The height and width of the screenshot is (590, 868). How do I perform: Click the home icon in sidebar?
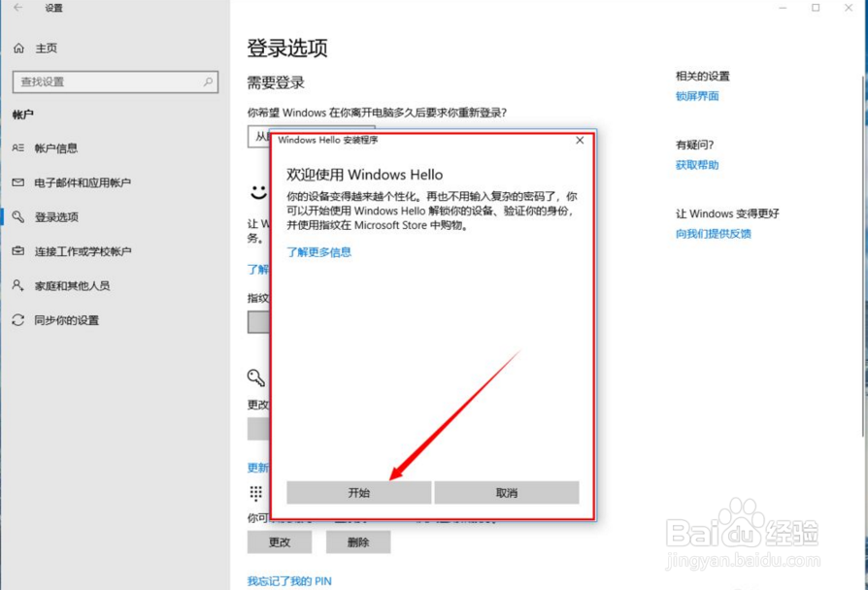point(18,49)
